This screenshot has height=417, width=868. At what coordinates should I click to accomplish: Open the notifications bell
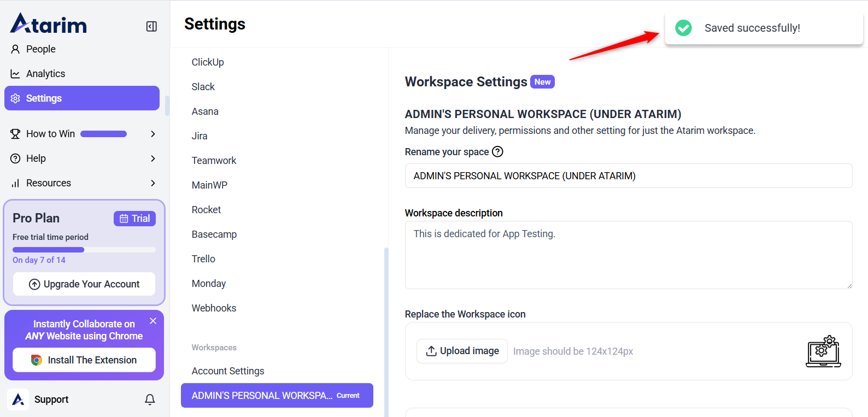point(150,400)
